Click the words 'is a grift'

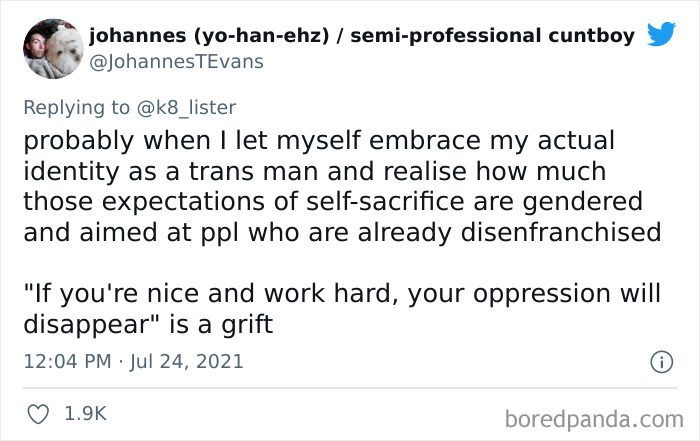[x=221, y=325]
